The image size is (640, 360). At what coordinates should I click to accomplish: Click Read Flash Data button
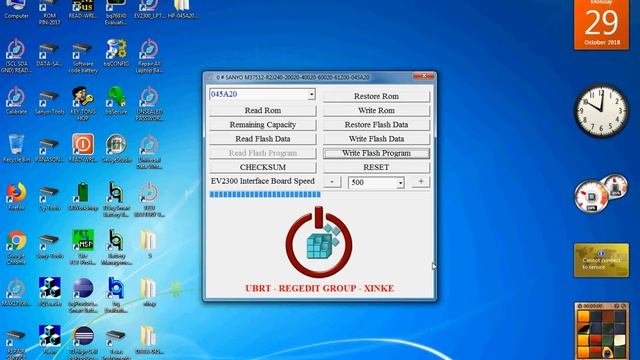tap(262, 139)
